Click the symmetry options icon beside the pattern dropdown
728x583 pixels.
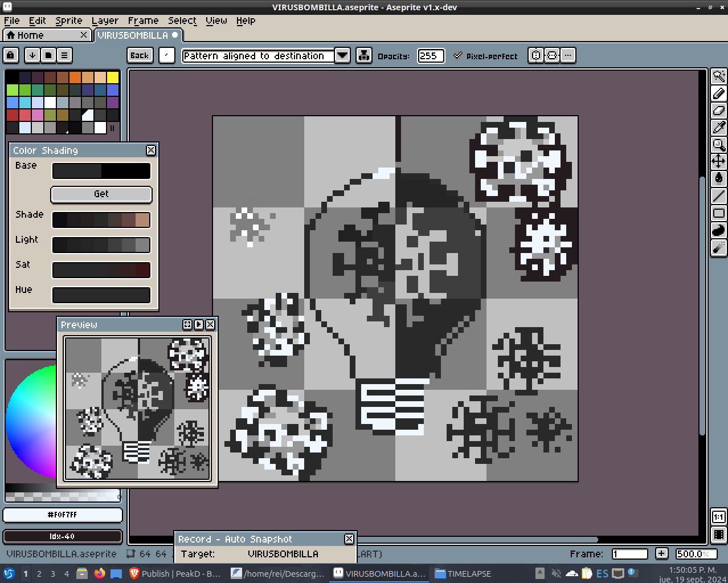pos(364,55)
